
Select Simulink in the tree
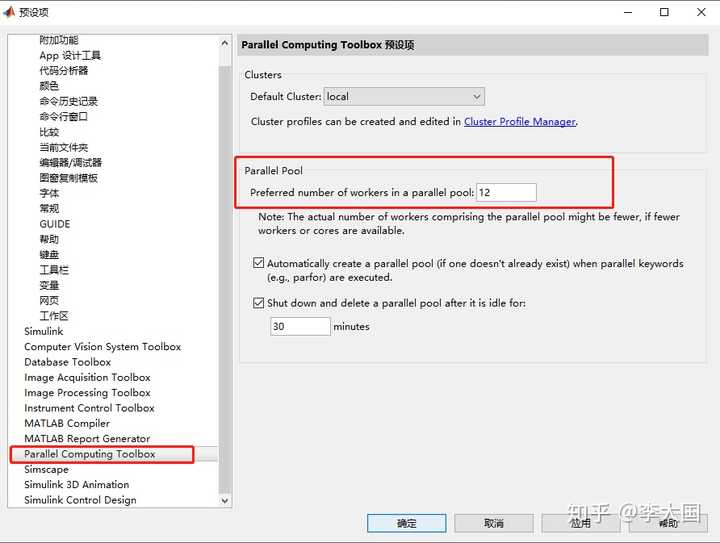[44, 331]
